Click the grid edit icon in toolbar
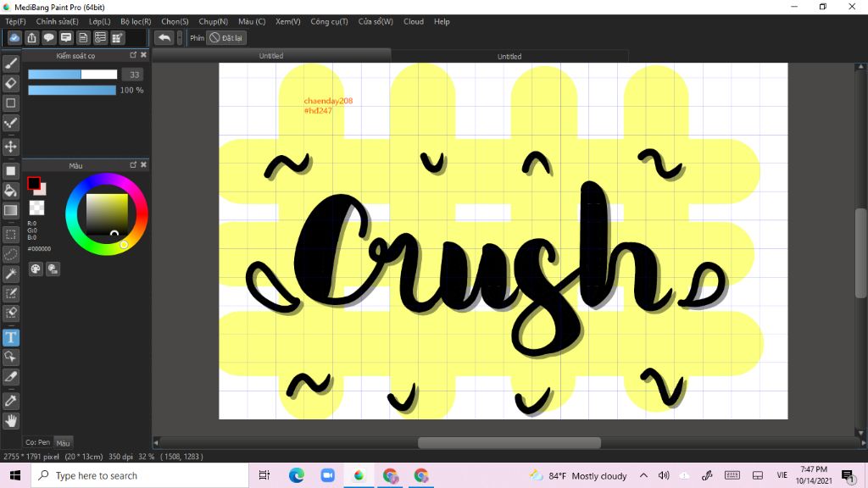This screenshot has height=488, width=868. 117,37
